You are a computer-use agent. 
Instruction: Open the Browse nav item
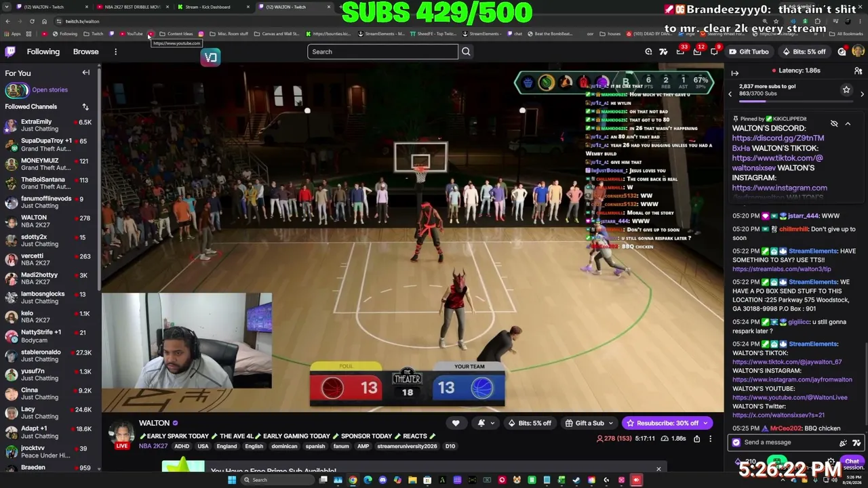click(85, 52)
